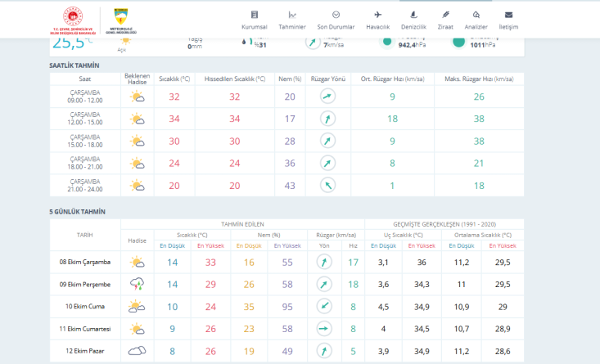Click the Ziraat feather icon
Screen dimensions: 600x364
click(445, 20)
